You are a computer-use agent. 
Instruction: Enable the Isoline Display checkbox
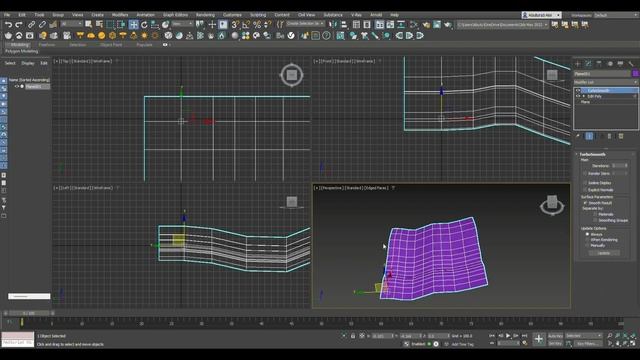point(585,183)
